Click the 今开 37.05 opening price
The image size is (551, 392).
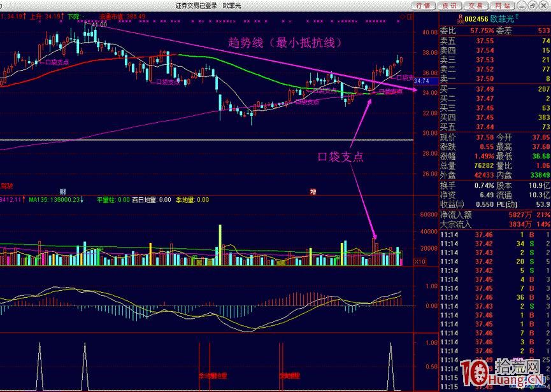click(541, 137)
